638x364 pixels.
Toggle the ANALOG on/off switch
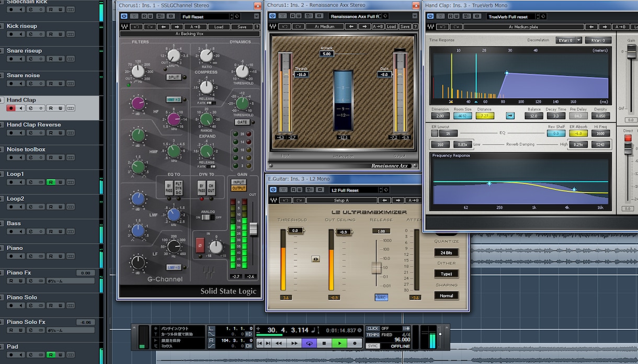[x=208, y=217]
